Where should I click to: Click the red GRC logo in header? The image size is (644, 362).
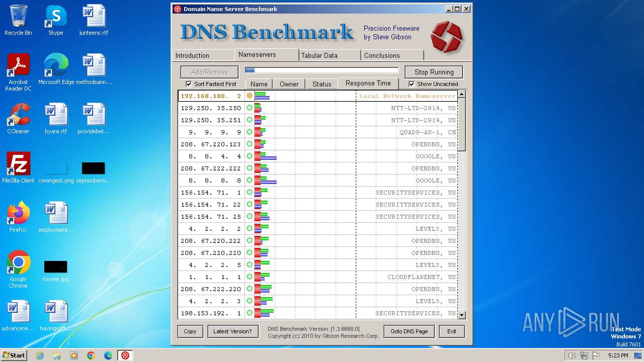[x=446, y=37]
